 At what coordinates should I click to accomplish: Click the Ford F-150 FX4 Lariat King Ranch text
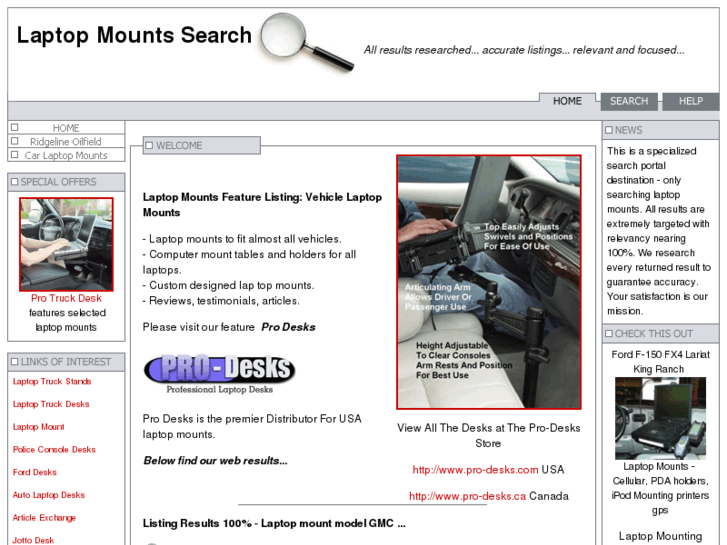660,362
